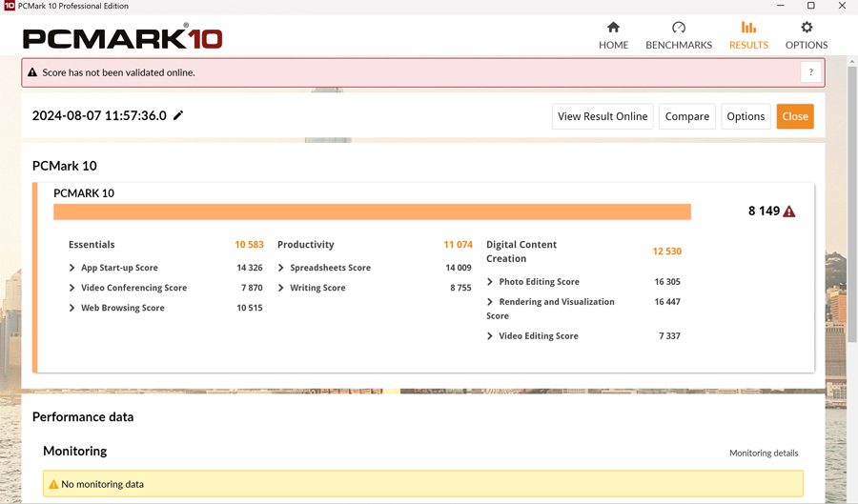
Task: Open the BENCHMARKS gauge section
Action: (x=679, y=35)
